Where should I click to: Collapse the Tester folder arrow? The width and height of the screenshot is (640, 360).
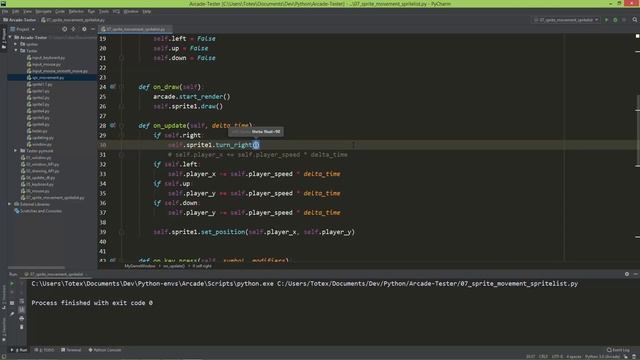click(x=16, y=51)
